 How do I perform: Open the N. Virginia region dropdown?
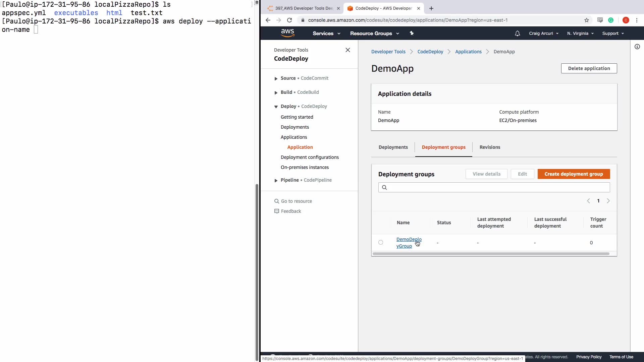coord(580,34)
